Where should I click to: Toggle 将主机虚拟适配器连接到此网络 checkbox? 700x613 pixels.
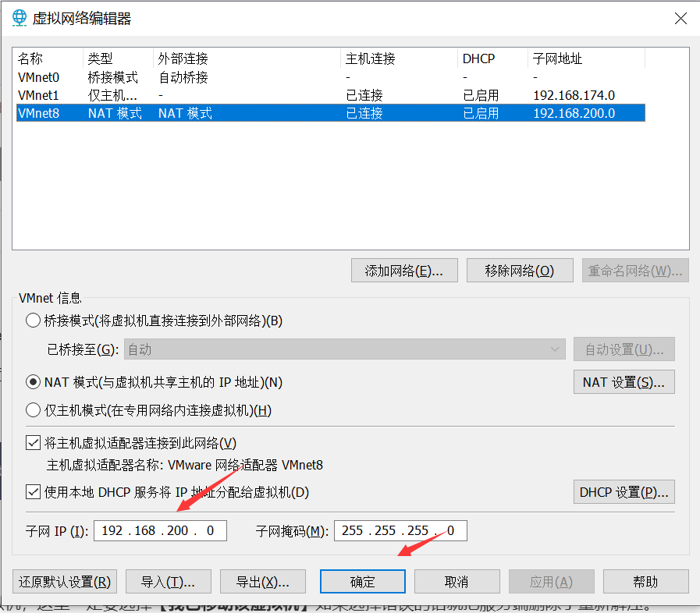[x=33, y=443]
